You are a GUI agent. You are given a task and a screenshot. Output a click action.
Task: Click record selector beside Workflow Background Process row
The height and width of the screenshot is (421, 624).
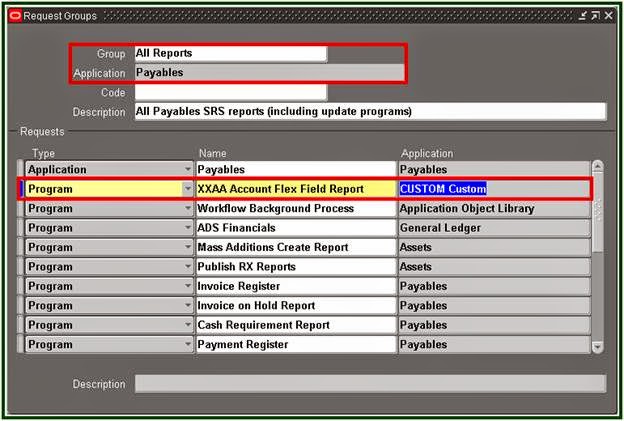(20, 209)
